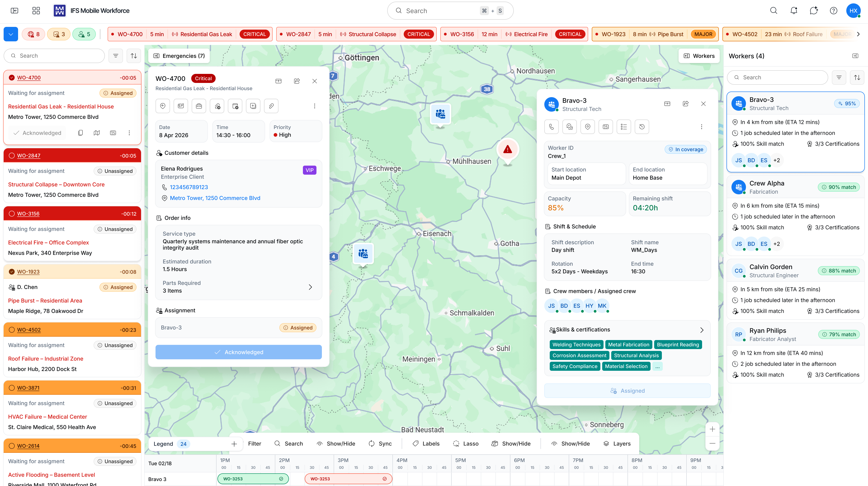
Task: Call Bravo-3 using phone icon
Action: (551, 127)
